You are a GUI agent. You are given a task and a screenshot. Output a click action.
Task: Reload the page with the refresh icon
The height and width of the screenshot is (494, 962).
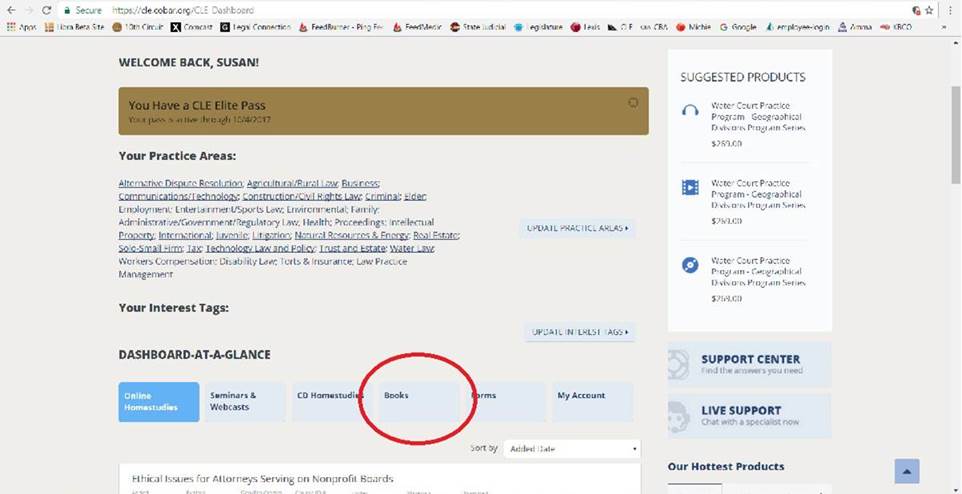click(47, 10)
